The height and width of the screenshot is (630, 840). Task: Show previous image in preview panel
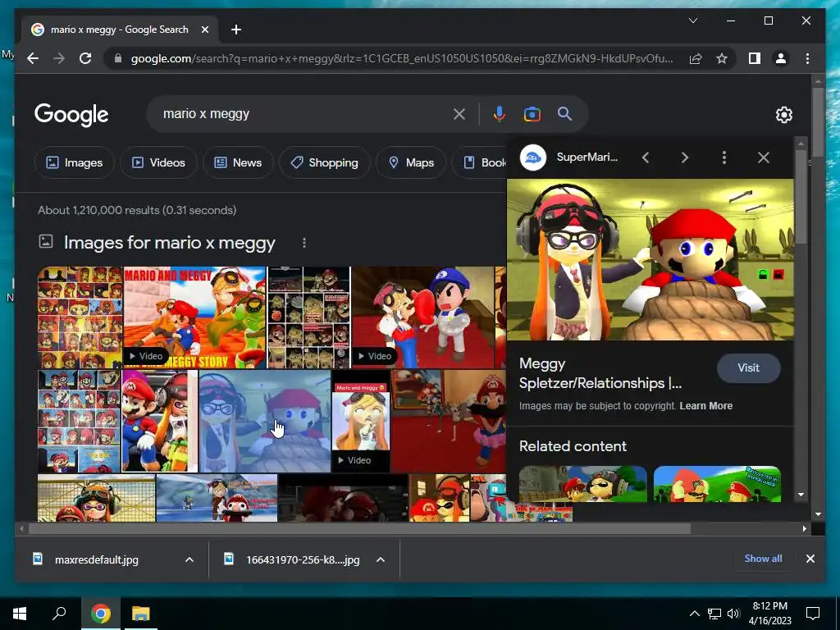[x=646, y=157]
